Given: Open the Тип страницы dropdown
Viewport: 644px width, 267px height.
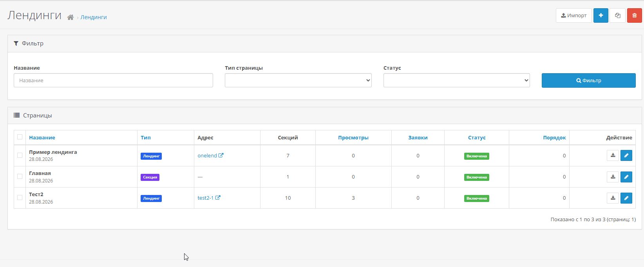Looking at the screenshot, I should point(298,80).
